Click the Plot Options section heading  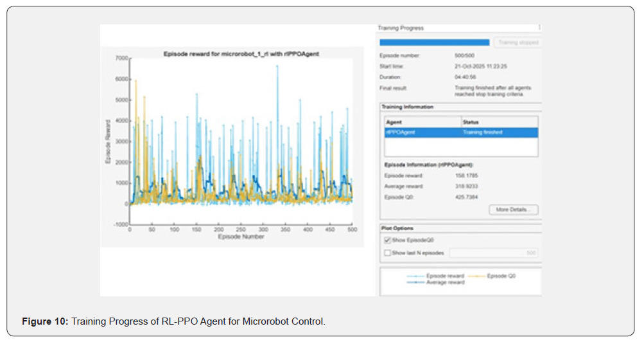click(x=397, y=228)
